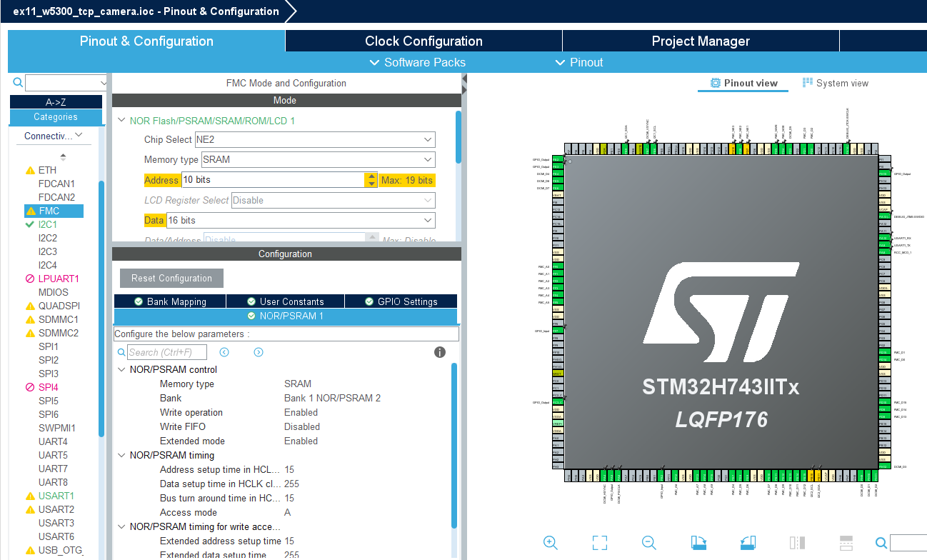The height and width of the screenshot is (560, 927).
Task: Collapse the NOR Flash/PSRAM/SRAM/ROM/LCD 1 section
Action: [121, 121]
